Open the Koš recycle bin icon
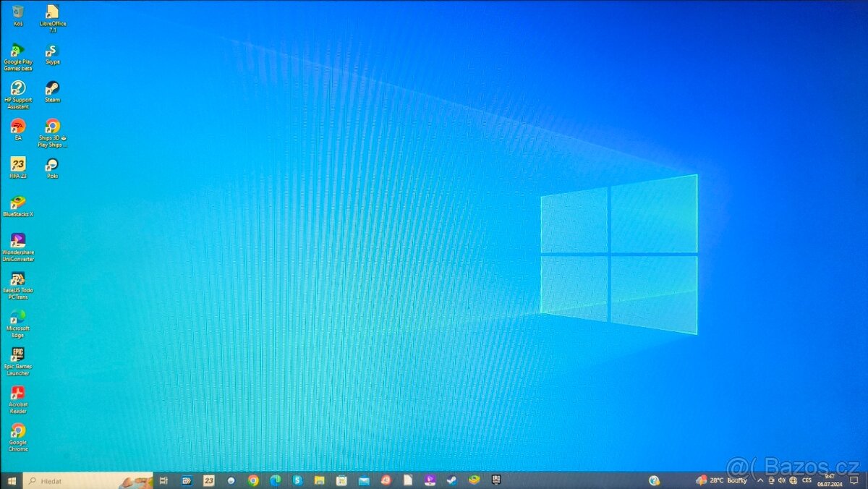This screenshot has width=868, height=489. pos(18,15)
